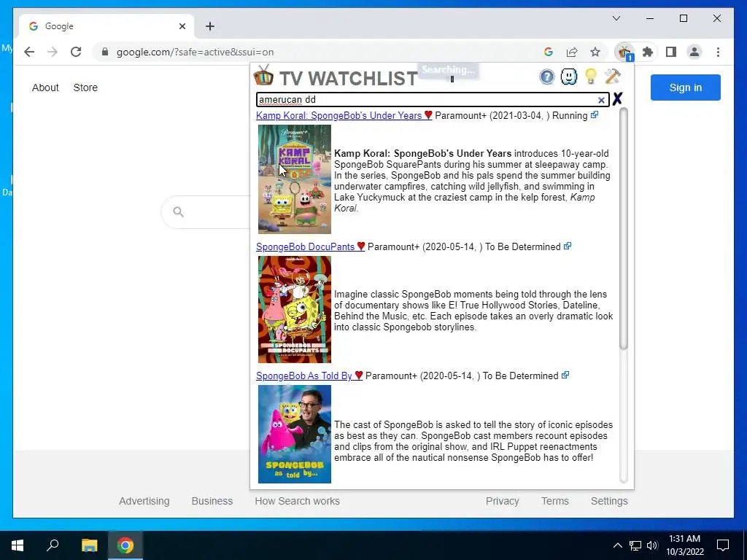Screen dimensions: 747x560
Task: Open the taskbar search icon
Action: (x=53, y=545)
